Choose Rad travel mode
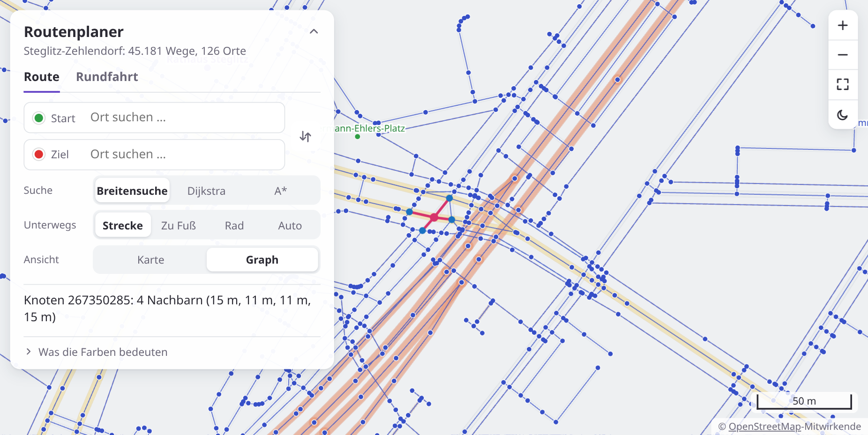Viewport: 868px width, 435px height. 234,225
